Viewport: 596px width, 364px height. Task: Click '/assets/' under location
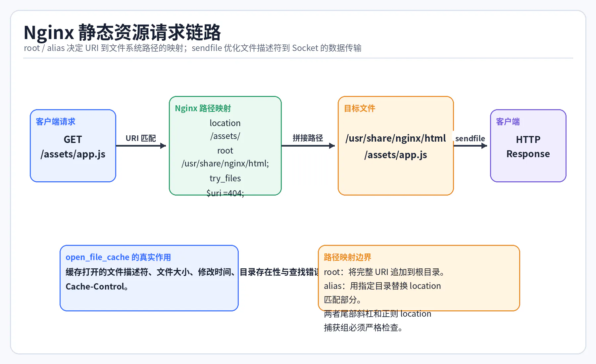point(225,136)
